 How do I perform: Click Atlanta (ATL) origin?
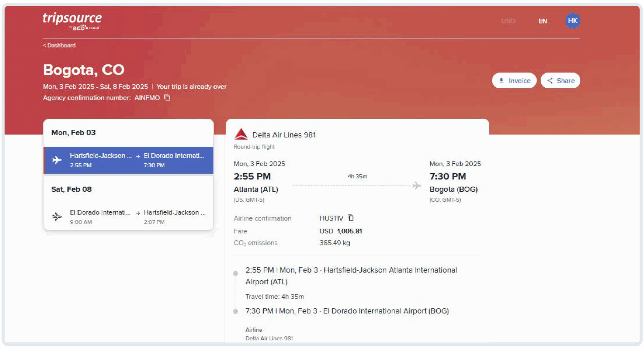pos(256,189)
